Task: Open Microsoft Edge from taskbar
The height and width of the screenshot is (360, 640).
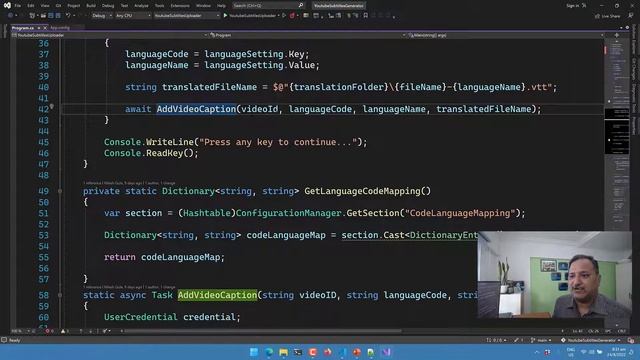Action: point(269,352)
